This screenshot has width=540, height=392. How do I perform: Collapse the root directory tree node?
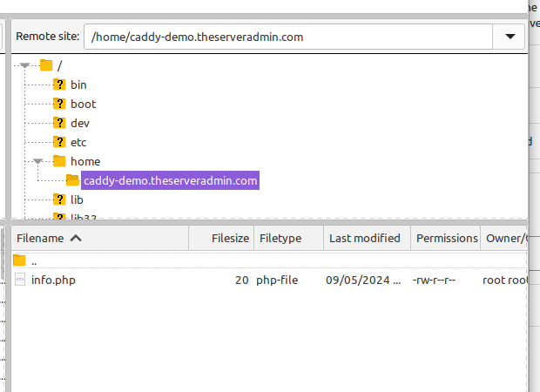point(25,65)
